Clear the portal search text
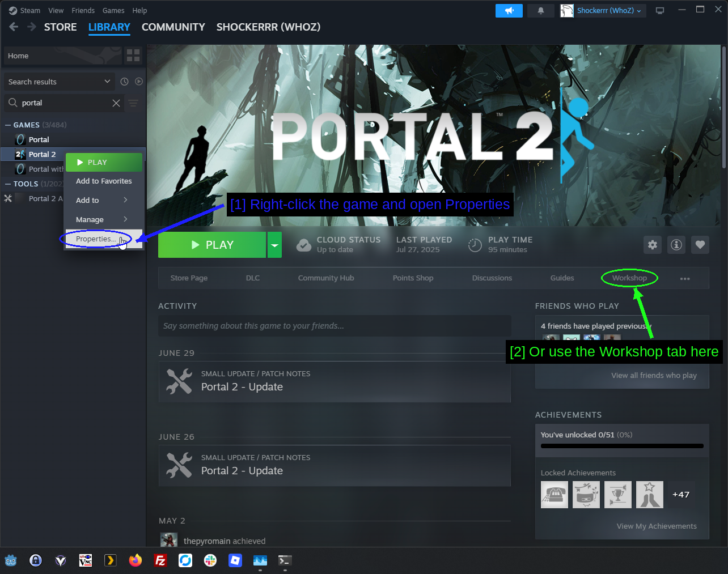This screenshot has width=728, height=574. click(116, 103)
